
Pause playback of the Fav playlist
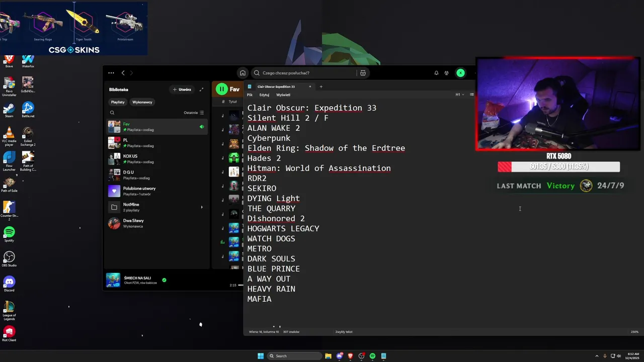click(221, 89)
